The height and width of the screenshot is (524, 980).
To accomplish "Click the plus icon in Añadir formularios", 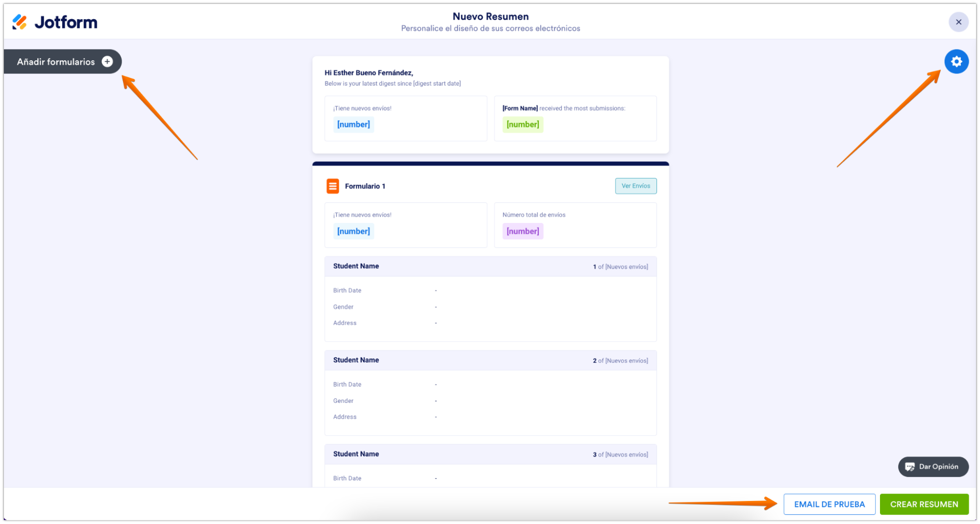I will (x=107, y=62).
